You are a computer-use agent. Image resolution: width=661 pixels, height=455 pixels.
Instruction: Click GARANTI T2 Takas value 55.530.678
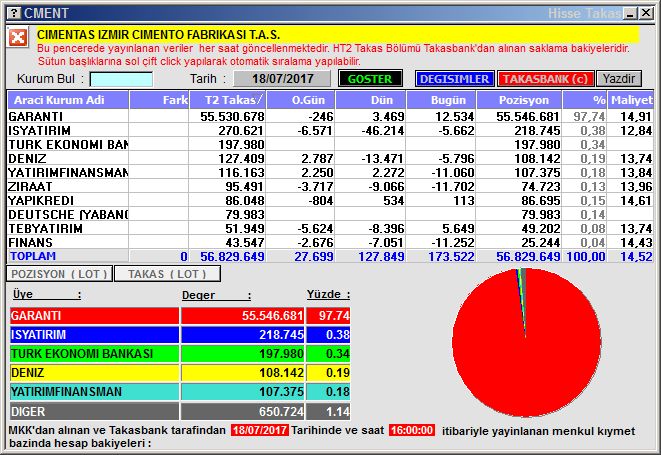click(x=232, y=116)
